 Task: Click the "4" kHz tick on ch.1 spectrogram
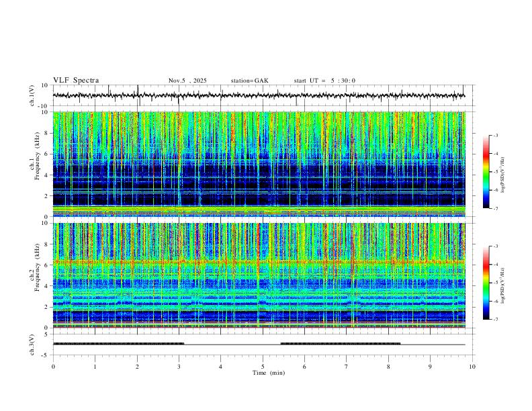coord(47,175)
